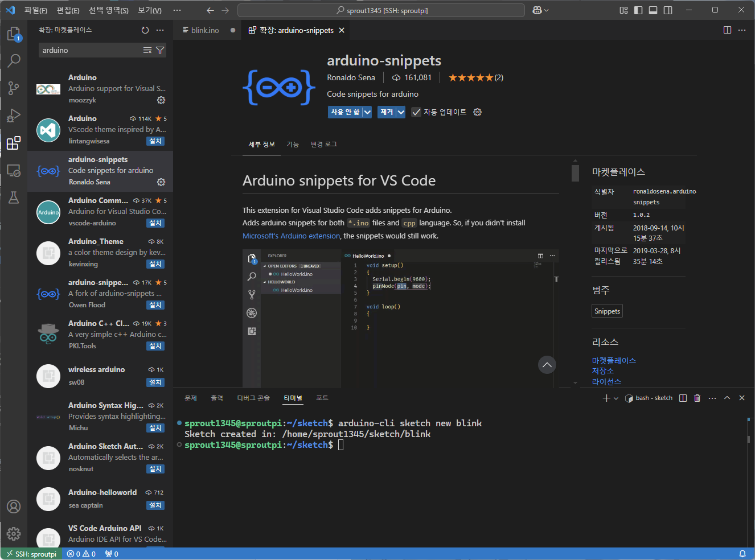The image size is (755, 560).
Task: Refresh the marketplace extensions list
Action: [145, 30]
